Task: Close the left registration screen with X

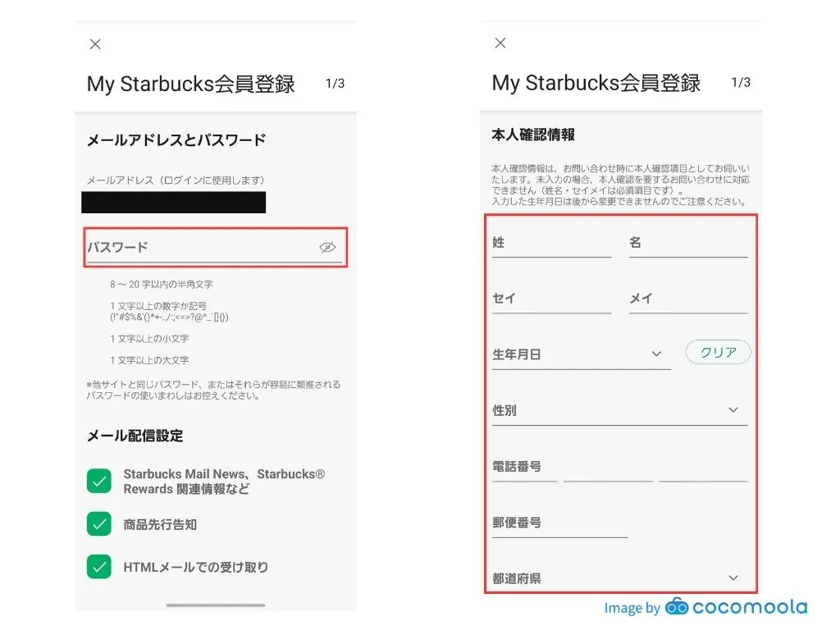Action: [95, 44]
